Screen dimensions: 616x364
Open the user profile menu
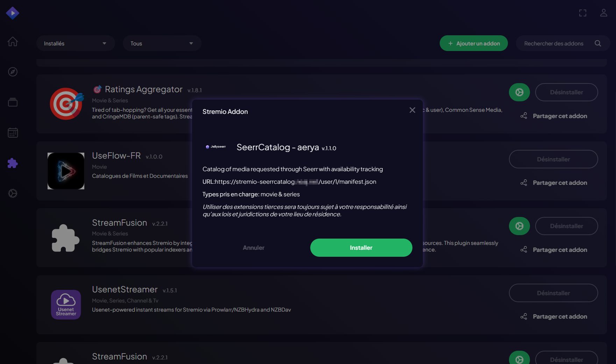tap(603, 13)
